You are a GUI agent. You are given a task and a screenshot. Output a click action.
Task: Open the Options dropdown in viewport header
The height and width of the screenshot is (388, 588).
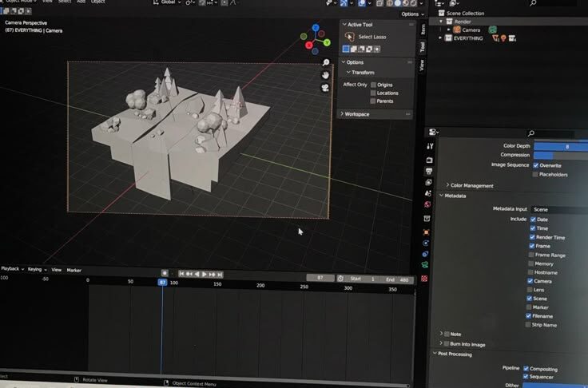411,14
